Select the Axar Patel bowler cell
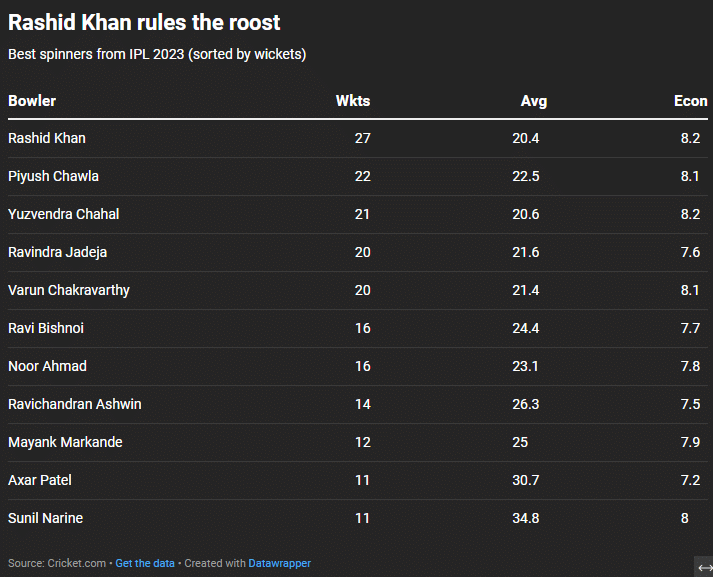The height and width of the screenshot is (577, 713). coord(40,480)
